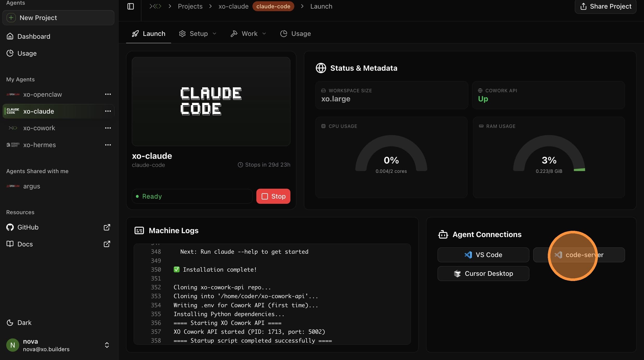This screenshot has height=360, width=644.
Task: Click the Stops in 29d 23h text
Action: 268,165
